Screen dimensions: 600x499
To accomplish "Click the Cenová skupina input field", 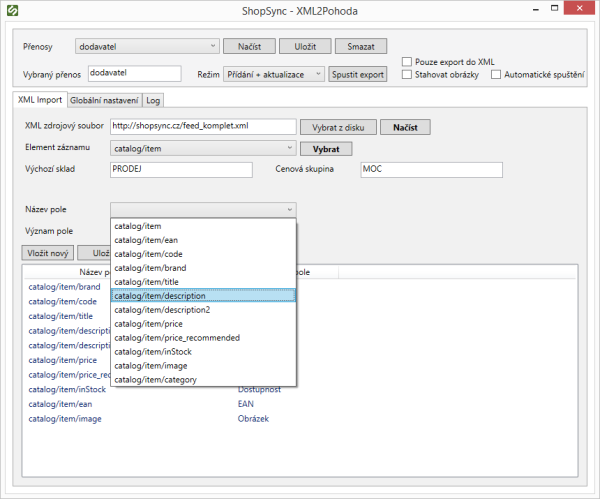I will (430, 170).
